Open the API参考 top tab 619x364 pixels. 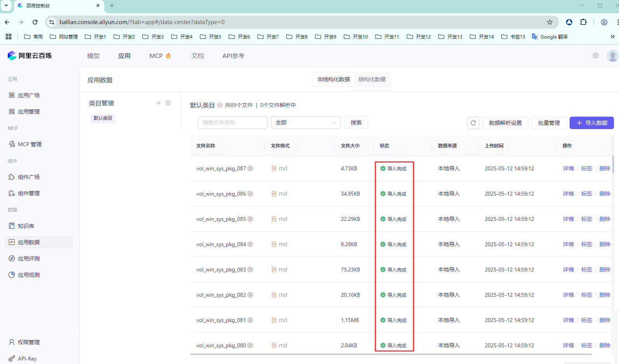pyautogui.click(x=233, y=56)
